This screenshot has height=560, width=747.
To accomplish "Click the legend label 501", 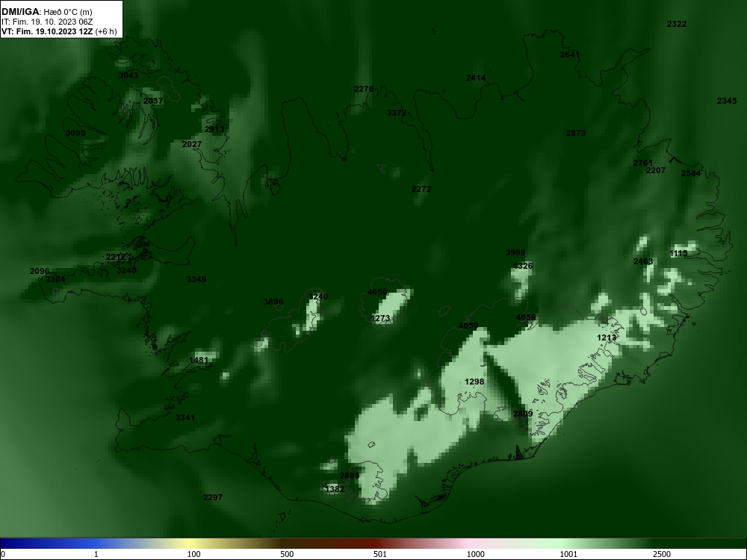I will coord(380,554).
